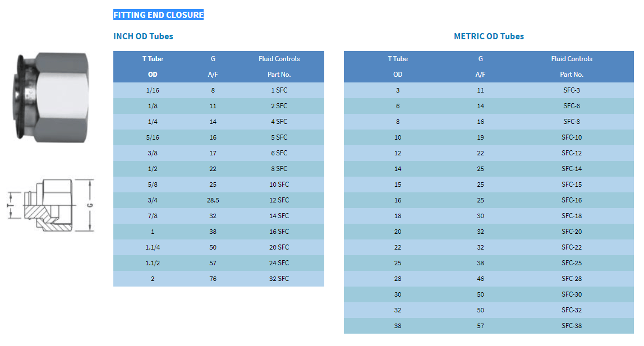Select the SFC-25 part number cell
This screenshot has width=644, height=346.
tap(572, 263)
